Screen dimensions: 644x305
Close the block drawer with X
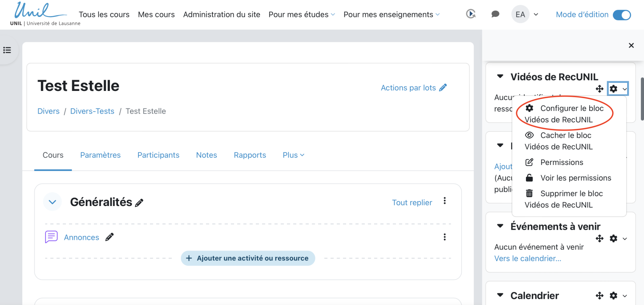[631, 45]
